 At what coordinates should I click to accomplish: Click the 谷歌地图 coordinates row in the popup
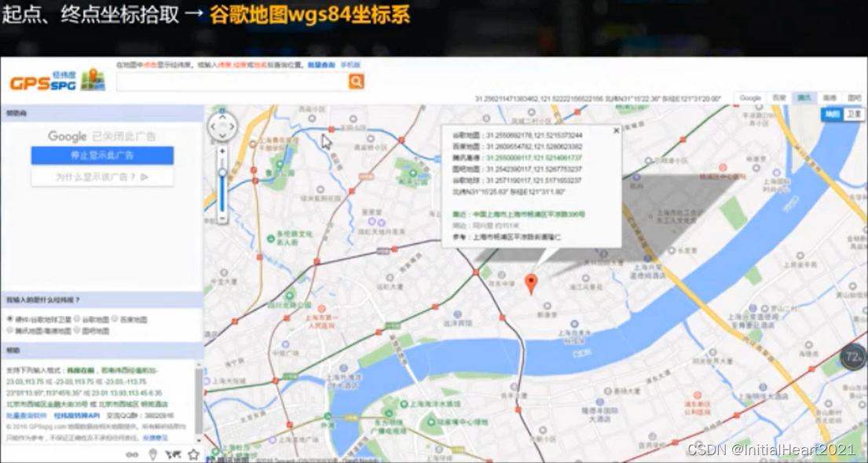tap(517, 135)
